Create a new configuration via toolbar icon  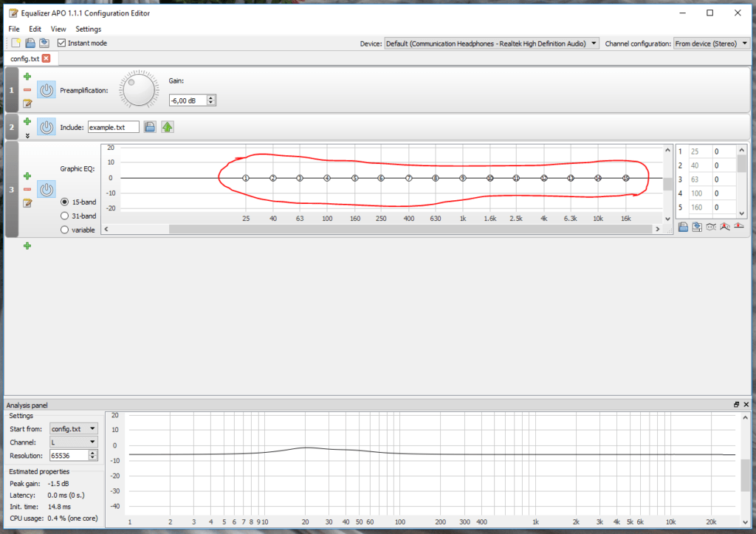[17, 43]
